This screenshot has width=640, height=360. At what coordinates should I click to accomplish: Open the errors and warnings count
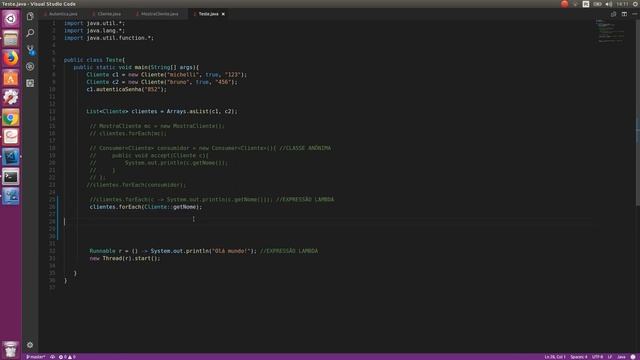(67, 357)
